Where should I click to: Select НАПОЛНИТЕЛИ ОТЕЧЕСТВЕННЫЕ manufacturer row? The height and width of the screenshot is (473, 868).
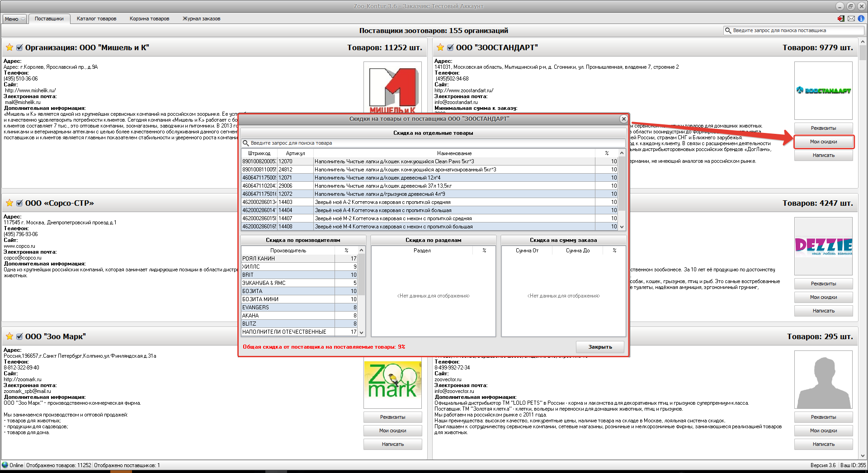(299, 332)
